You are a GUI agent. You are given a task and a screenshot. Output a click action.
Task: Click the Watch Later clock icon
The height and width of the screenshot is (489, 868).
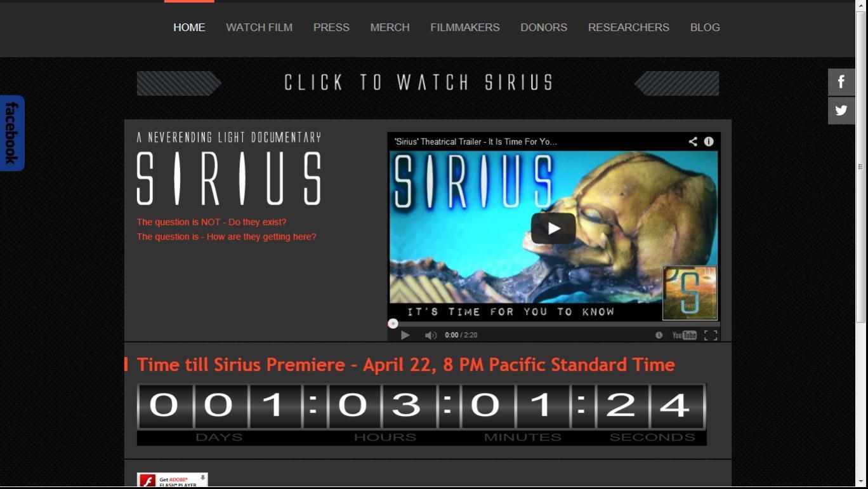[659, 335]
